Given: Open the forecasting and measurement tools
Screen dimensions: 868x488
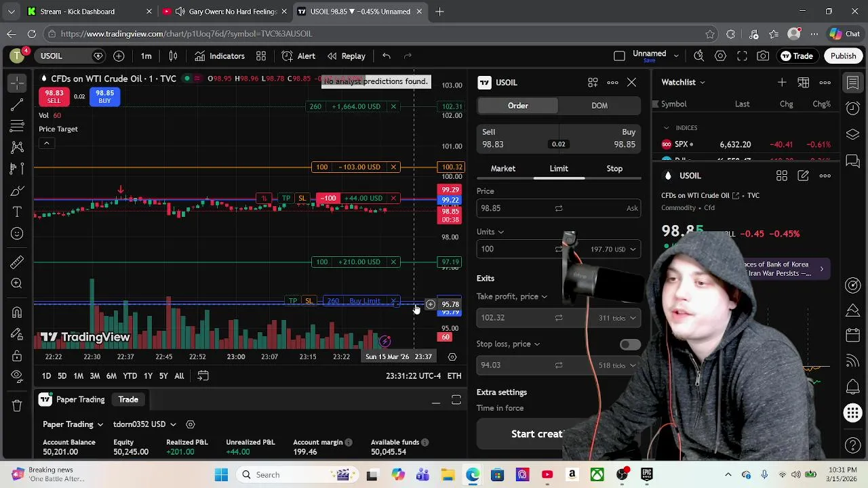Looking at the screenshot, I should click(17, 169).
